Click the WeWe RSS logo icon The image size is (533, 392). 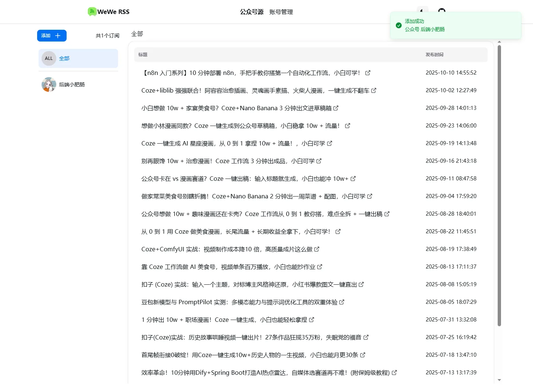(x=92, y=12)
